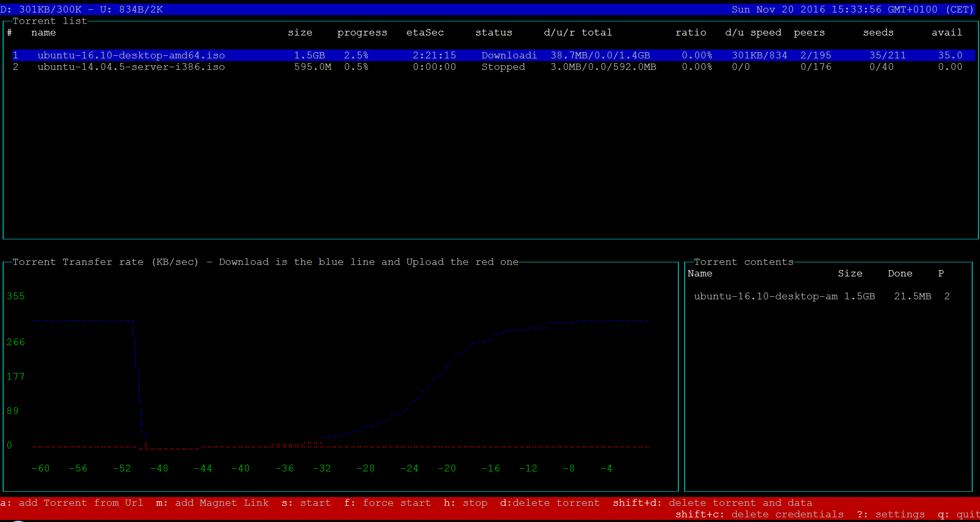Image resolution: width=980 pixels, height=522 pixels.
Task: Click the 38.7MB/0.0/1.4GB total cell
Action: point(600,55)
